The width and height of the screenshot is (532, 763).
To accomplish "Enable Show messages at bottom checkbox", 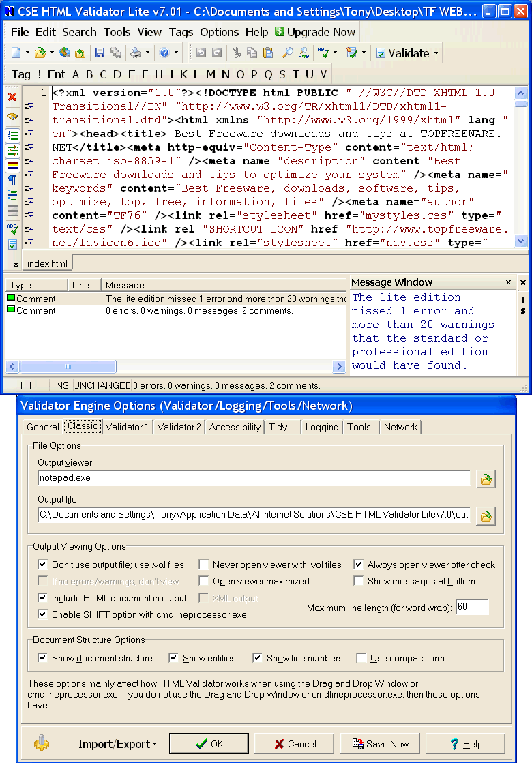I will click(x=359, y=581).
